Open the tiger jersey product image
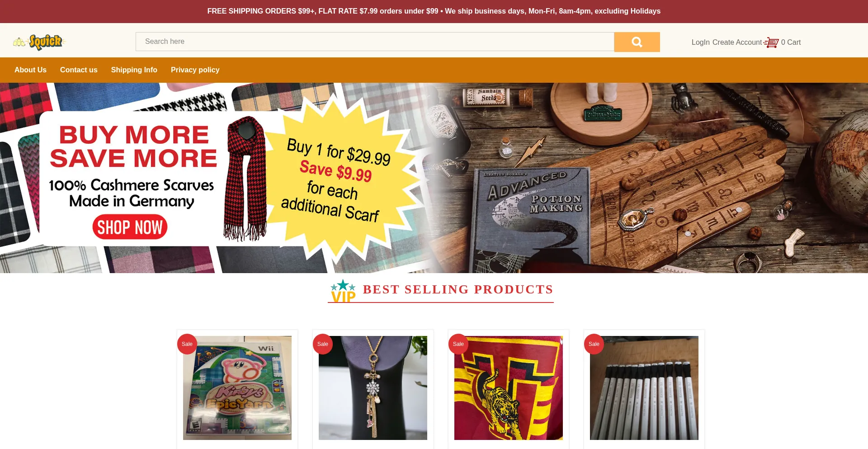Image resolution: width=868 pixels, height=449 pixels. click(x=509, y=388)
